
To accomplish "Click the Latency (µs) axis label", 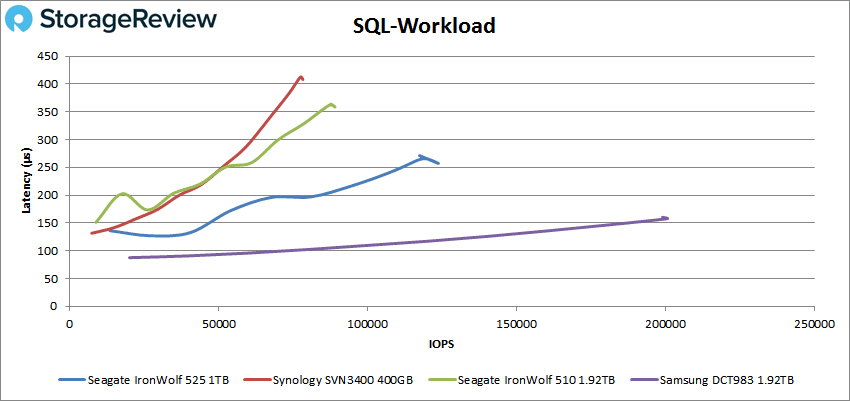I will coord(25,181).
